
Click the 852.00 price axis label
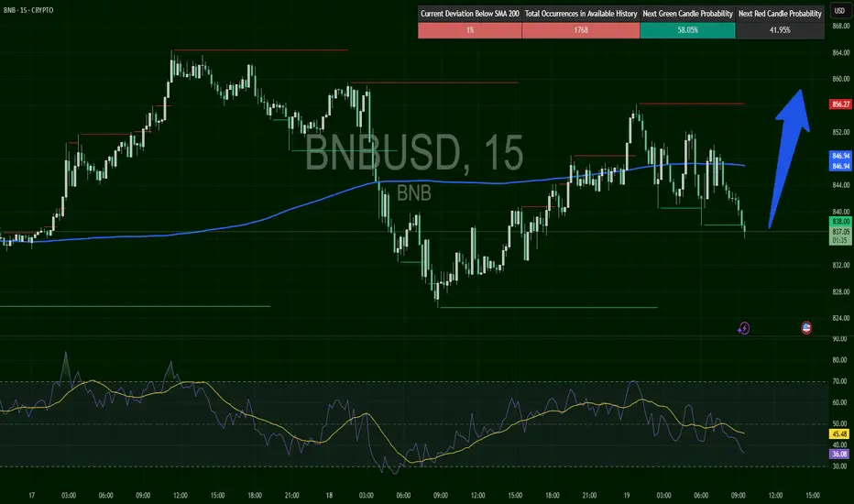[840, 132]
